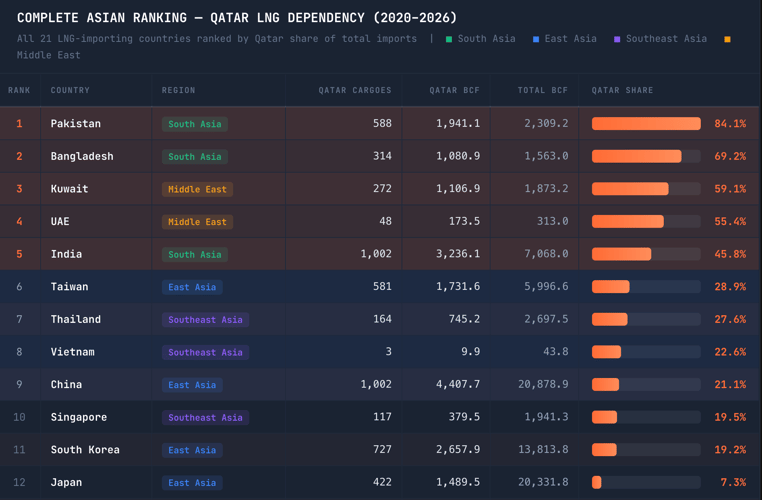This screenshot has width=762, height=500.
Task: Click the Qatar BCF column header
Action: coord(454,90)
